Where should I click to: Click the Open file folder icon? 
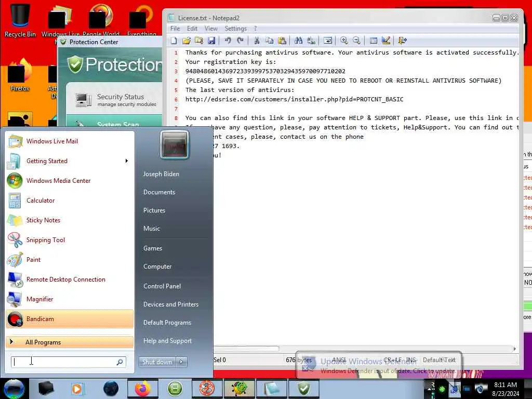click(187, 41)
